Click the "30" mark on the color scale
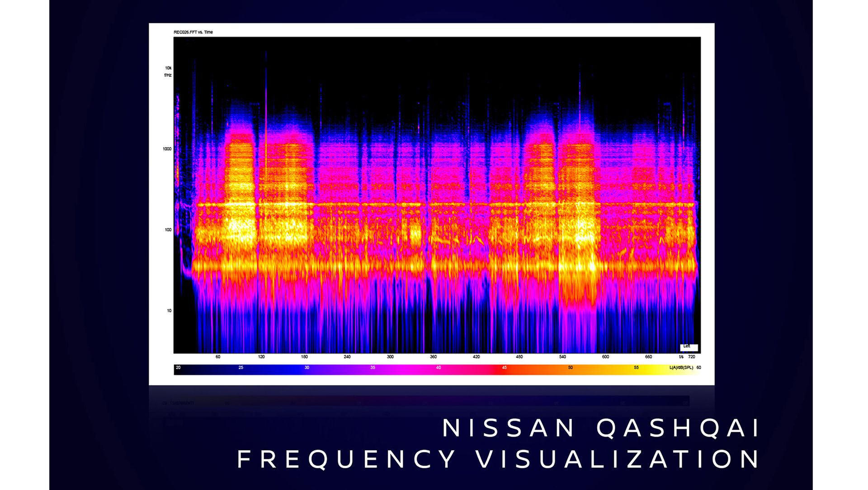The width and height of the screenshot is (868, 490). coord(307,368)
